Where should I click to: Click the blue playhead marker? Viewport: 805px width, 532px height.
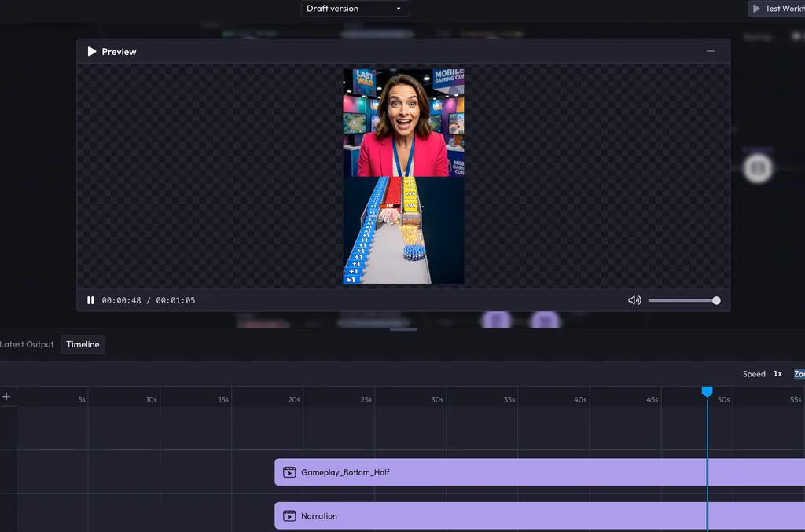[707, 392]
